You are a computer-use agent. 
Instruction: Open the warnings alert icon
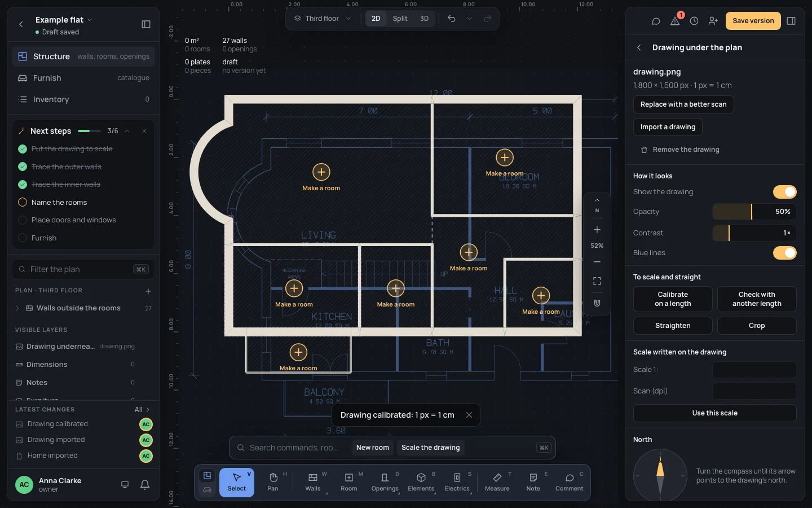pos(675,21)
